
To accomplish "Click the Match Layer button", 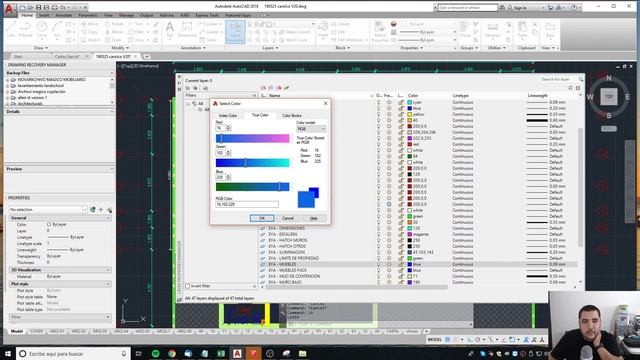I will (293, 40).
